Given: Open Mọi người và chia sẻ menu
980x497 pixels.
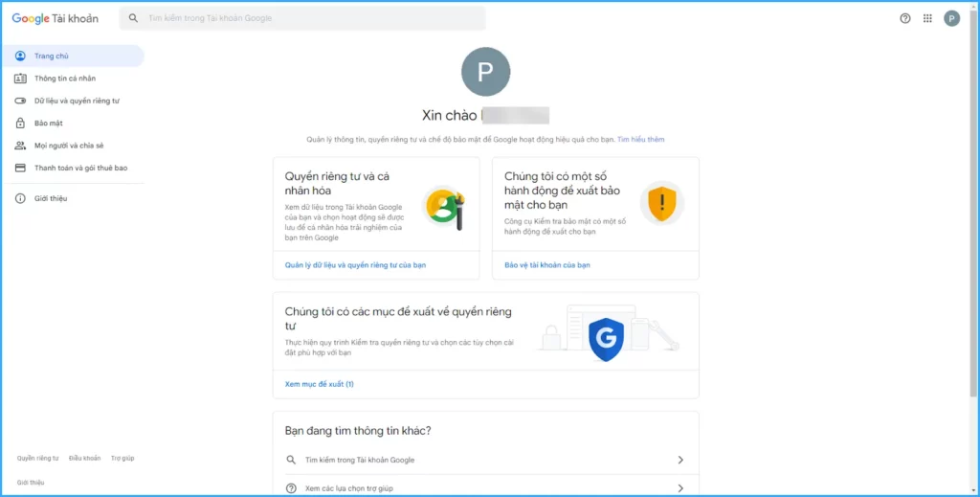Looking at the screenshot, I should 73,146.
